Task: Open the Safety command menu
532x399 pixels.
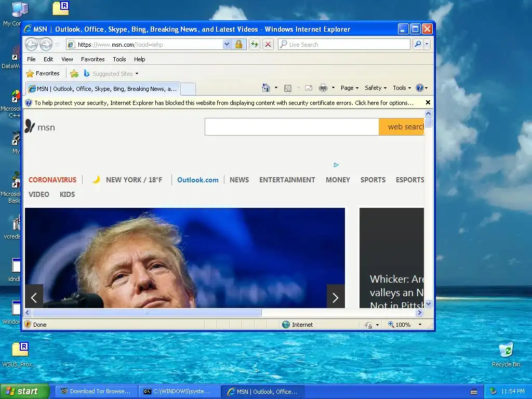Action: click(376, 88)
